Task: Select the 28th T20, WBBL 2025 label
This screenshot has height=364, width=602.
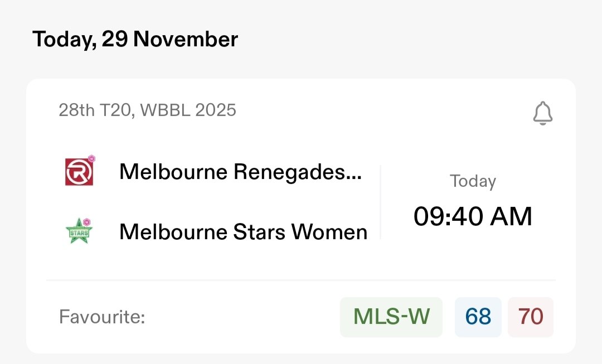Action: tap(147, 110)
